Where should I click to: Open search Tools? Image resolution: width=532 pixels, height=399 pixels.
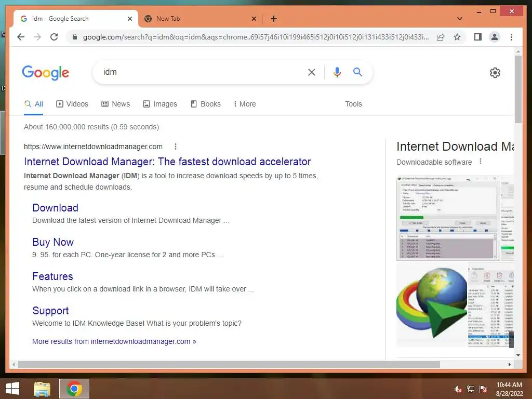(353, 104)
